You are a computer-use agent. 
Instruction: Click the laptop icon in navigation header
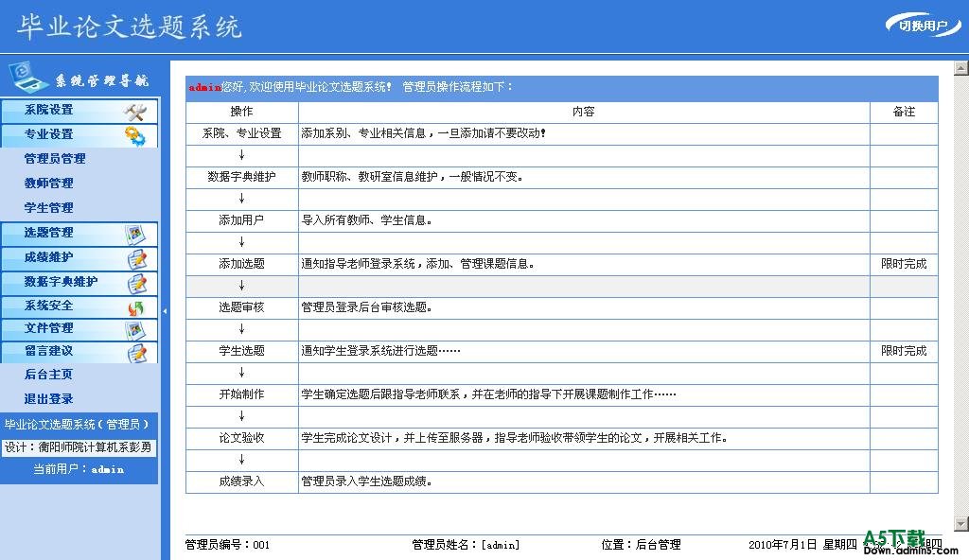click(27, 78)
